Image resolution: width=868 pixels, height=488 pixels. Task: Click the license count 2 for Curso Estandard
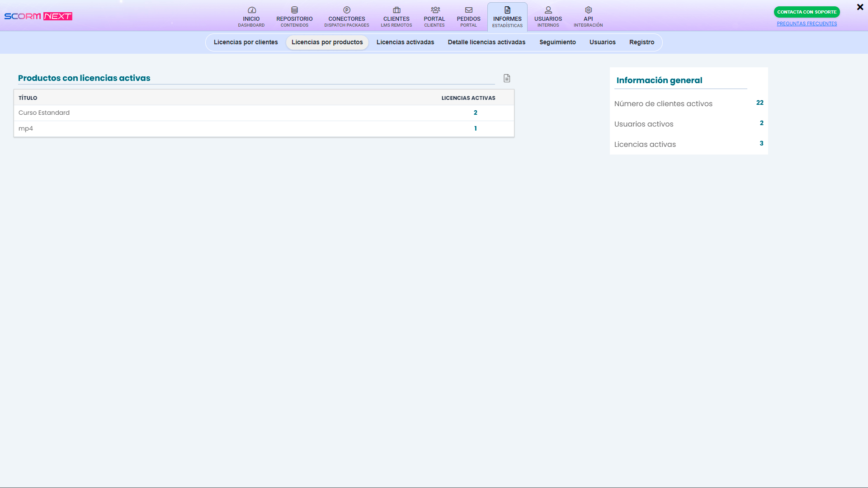[475, 113]
